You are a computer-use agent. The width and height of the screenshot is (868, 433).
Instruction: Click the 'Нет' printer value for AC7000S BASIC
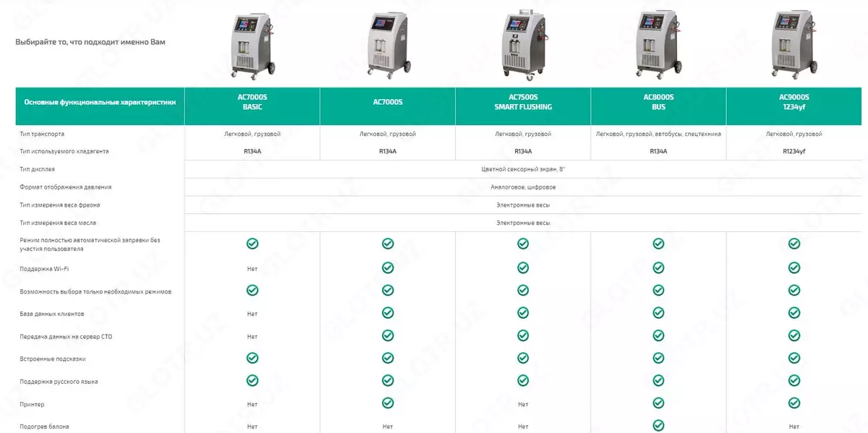point(252,404)
